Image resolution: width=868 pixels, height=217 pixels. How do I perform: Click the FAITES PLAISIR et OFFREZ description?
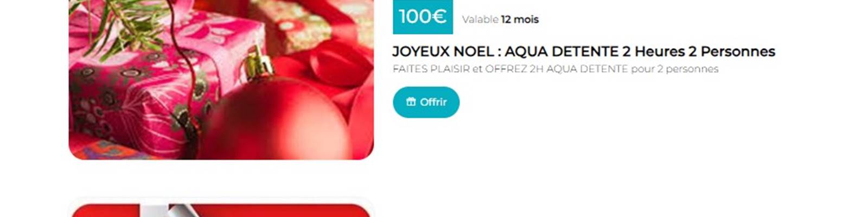coord(556,69)
